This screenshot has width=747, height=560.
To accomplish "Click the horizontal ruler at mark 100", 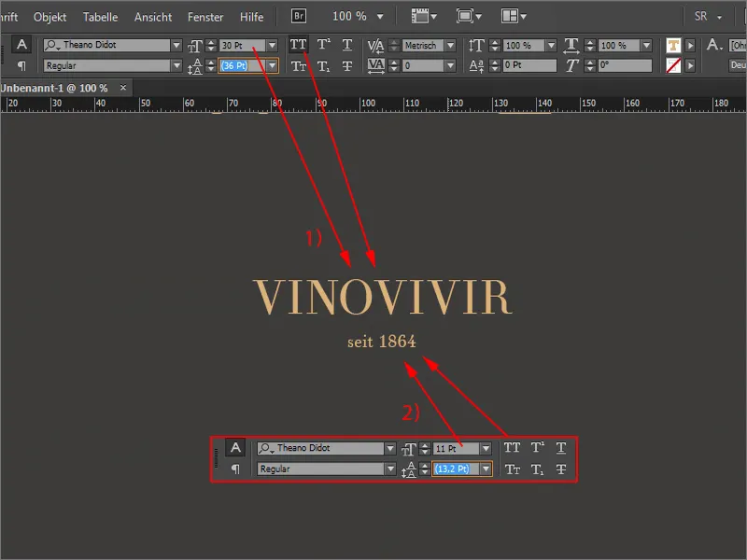I will click(x=367, y=104).
